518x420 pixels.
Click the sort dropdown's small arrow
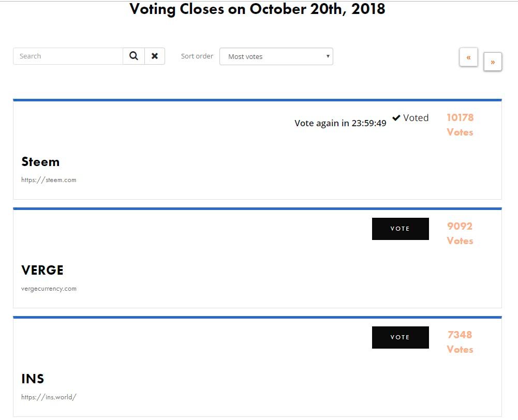328,56
